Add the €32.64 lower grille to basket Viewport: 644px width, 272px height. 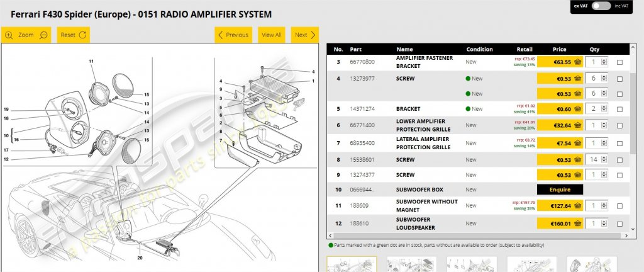point(560,125)
